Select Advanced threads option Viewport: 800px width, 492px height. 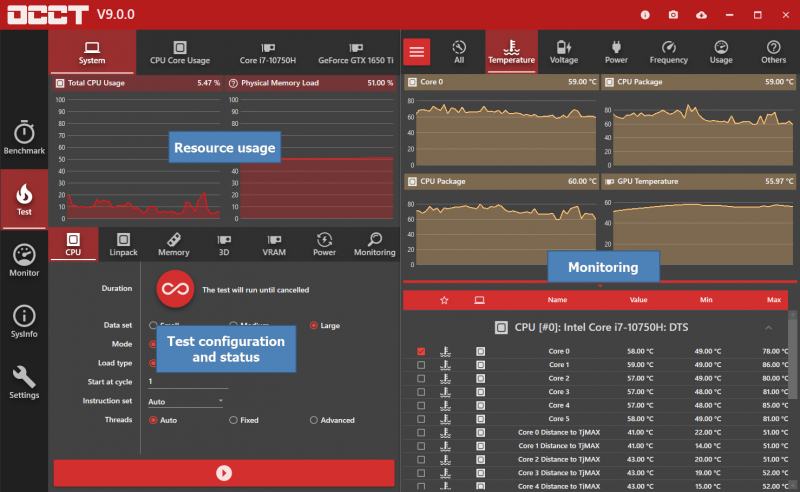point(332,420)
